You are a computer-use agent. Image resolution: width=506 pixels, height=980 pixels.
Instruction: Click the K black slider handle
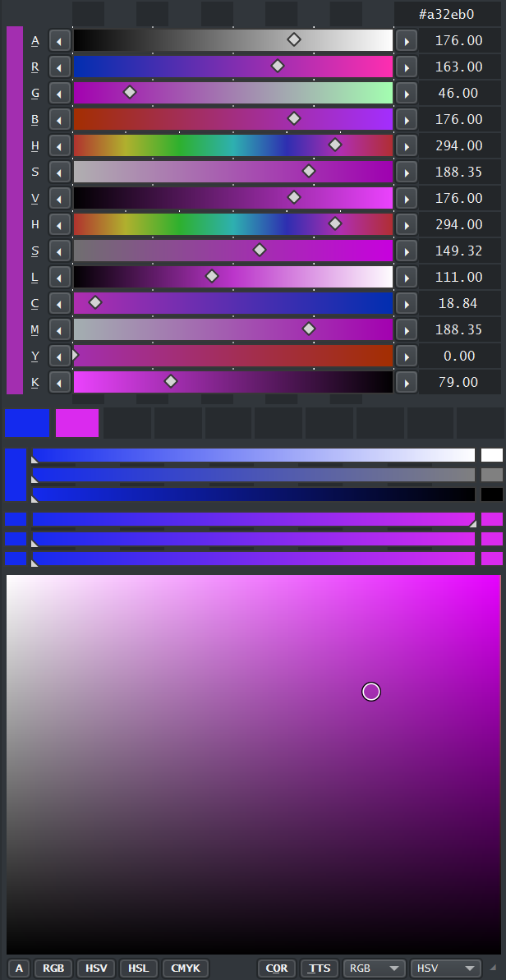[x=171, y=380]
